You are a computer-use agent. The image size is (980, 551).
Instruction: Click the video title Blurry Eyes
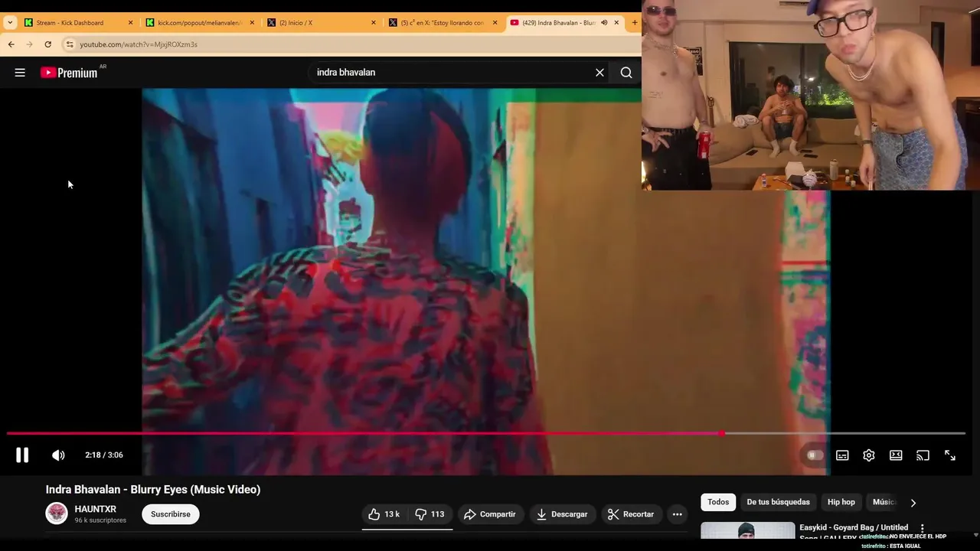pos(153,490)
